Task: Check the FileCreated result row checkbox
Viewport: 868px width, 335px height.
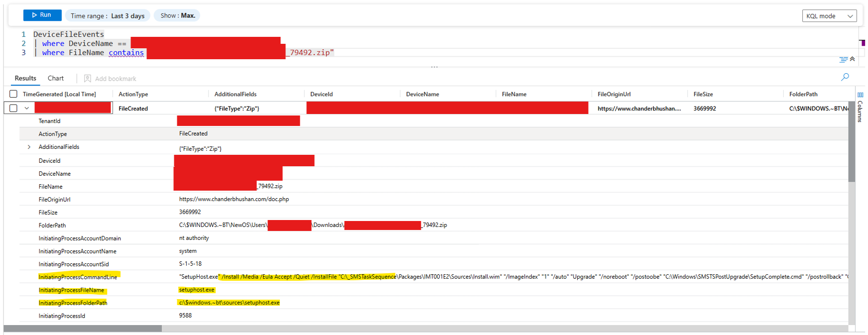Action: pyautogui.click(x=13, y=108)
